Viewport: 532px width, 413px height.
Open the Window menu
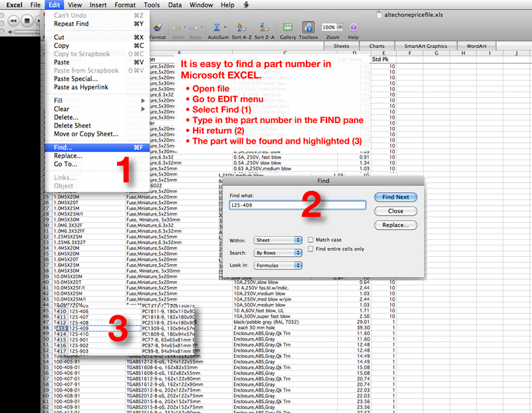point(201,5)
